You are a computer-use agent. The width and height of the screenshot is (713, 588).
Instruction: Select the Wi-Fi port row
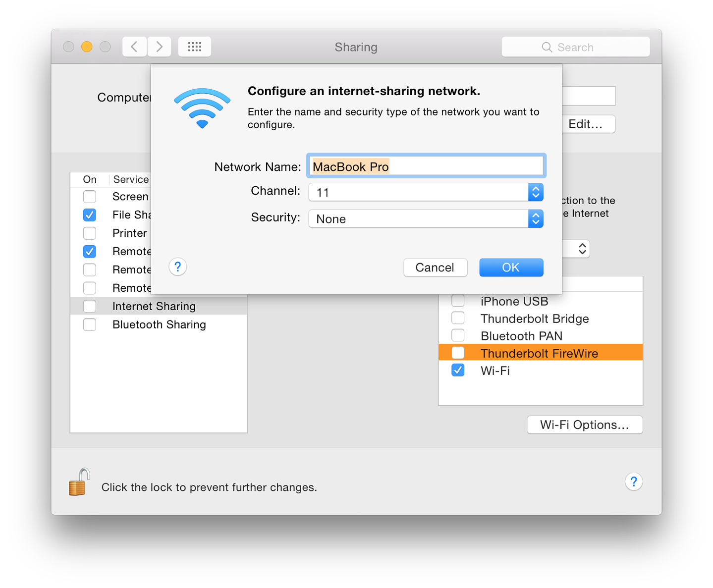(x=541, y=370)
